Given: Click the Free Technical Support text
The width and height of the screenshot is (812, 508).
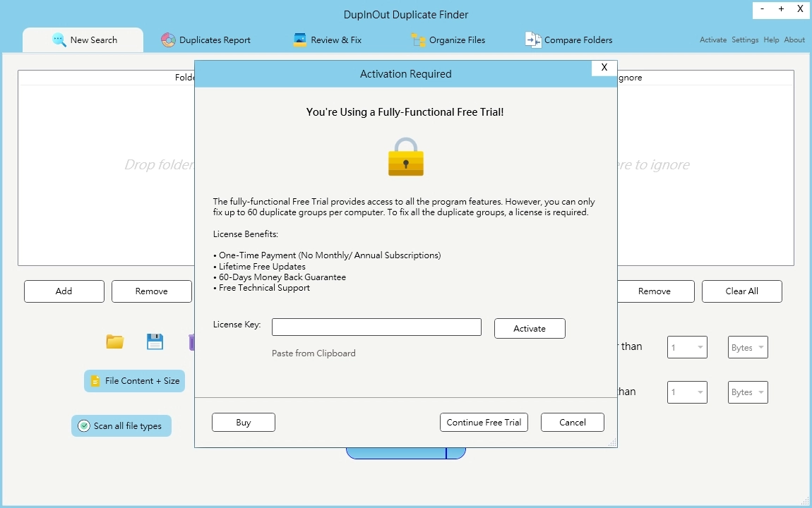Looking at the screenshot, I should pyautogui.click(x=264, y=288).
